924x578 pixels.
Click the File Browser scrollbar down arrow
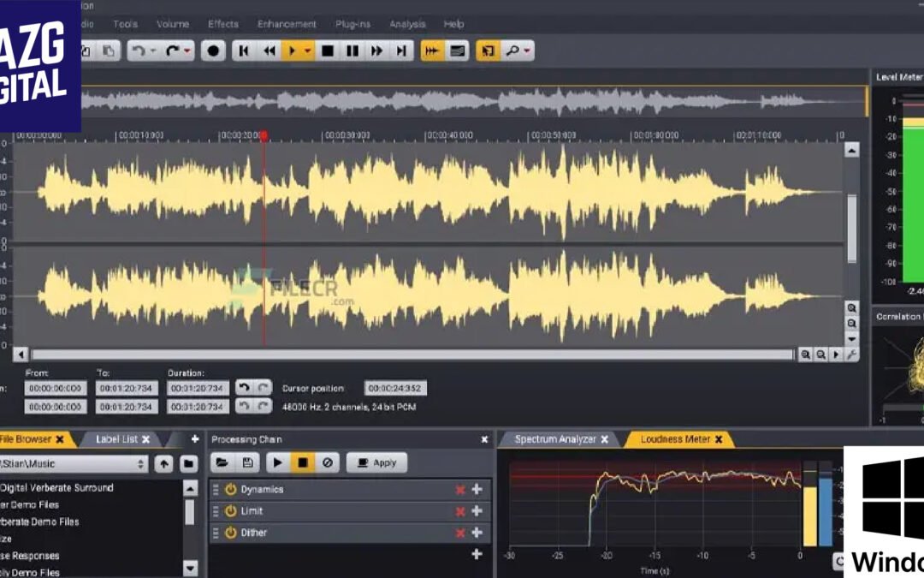(x=190, y=569)
